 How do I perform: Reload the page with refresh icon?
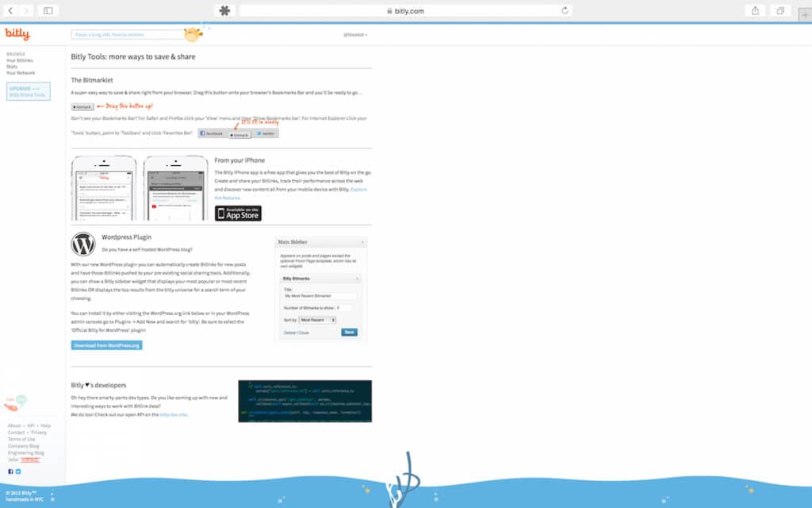pos(565,10)
